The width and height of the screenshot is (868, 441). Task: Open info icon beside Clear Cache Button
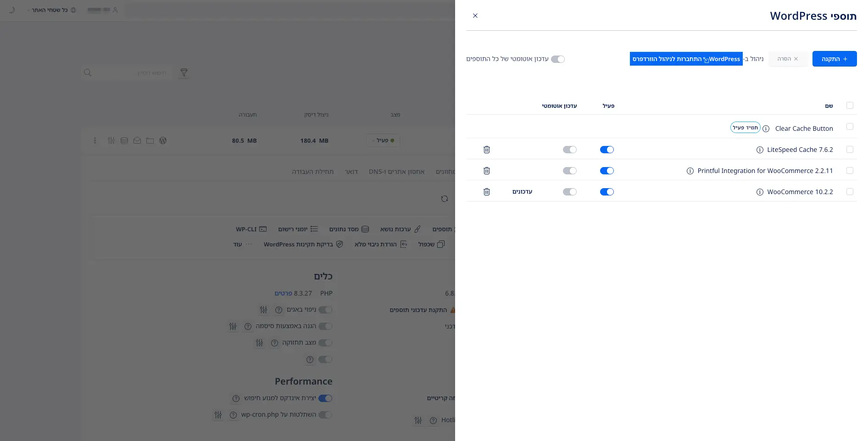pos(766,128)
